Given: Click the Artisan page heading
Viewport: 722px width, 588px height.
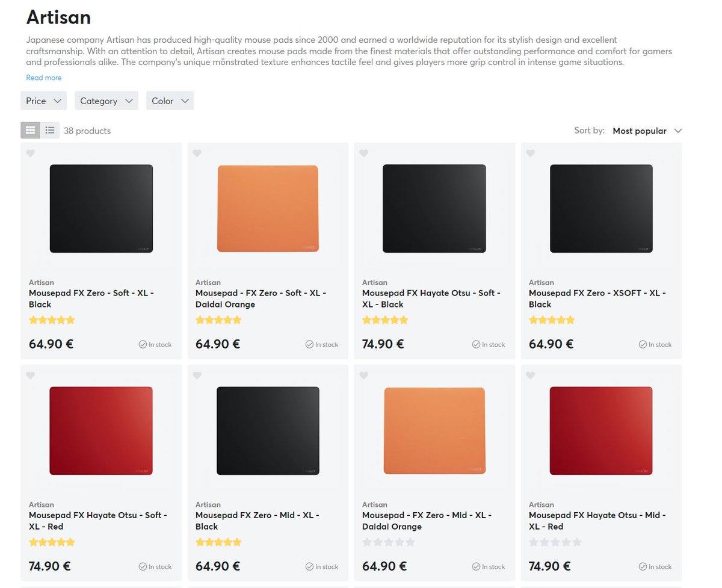Looking at the screenshot, I should 58,17.
